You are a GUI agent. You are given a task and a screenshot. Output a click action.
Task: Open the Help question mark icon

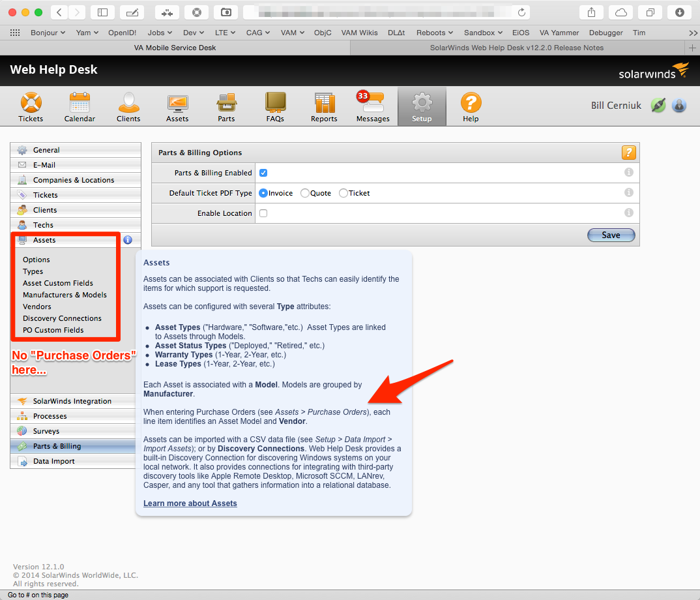[471, 107]
